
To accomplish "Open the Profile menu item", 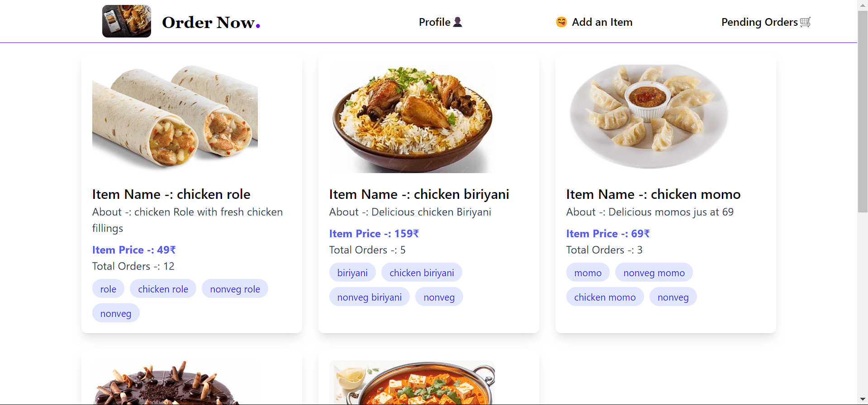I will [x=435, y=22].
